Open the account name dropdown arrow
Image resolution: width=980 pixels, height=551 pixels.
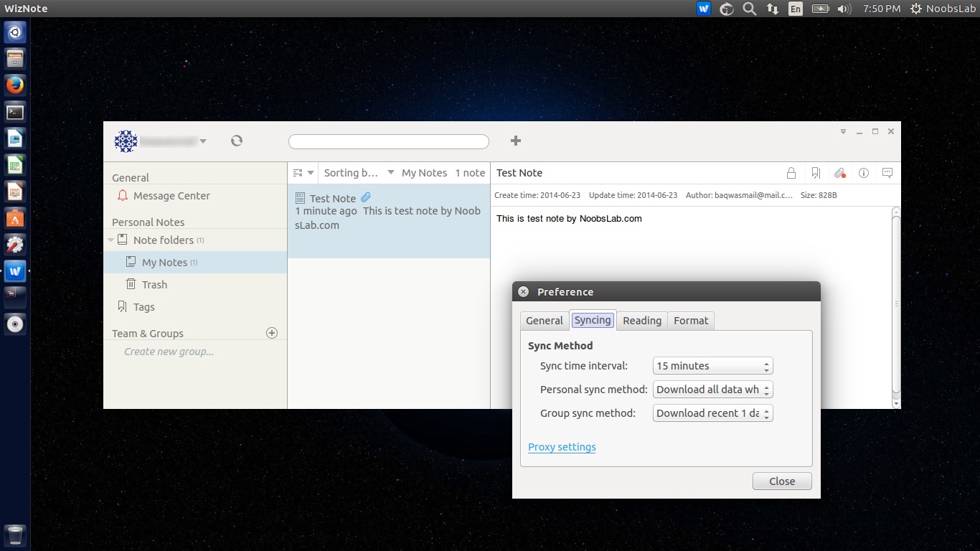click(x=203, y=141)
